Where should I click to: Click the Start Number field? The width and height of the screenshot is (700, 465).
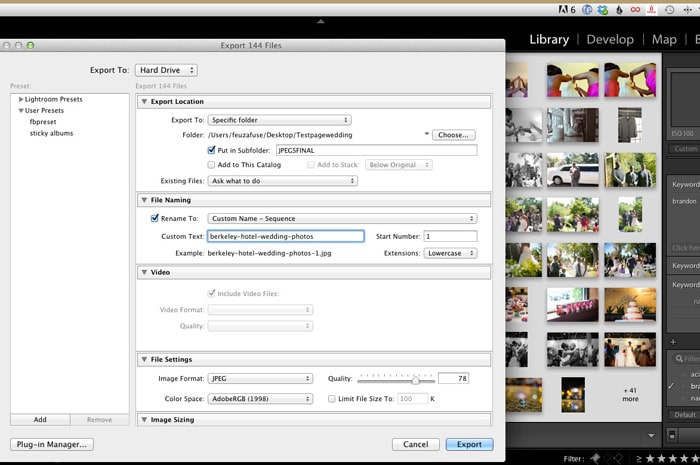tap(450, 236)
